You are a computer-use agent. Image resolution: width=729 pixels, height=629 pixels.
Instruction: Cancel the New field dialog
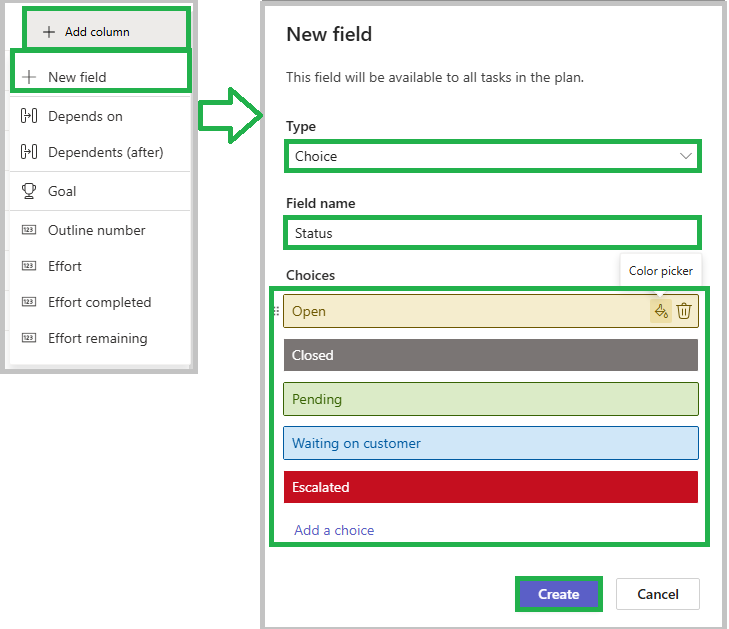click(657, 594)
